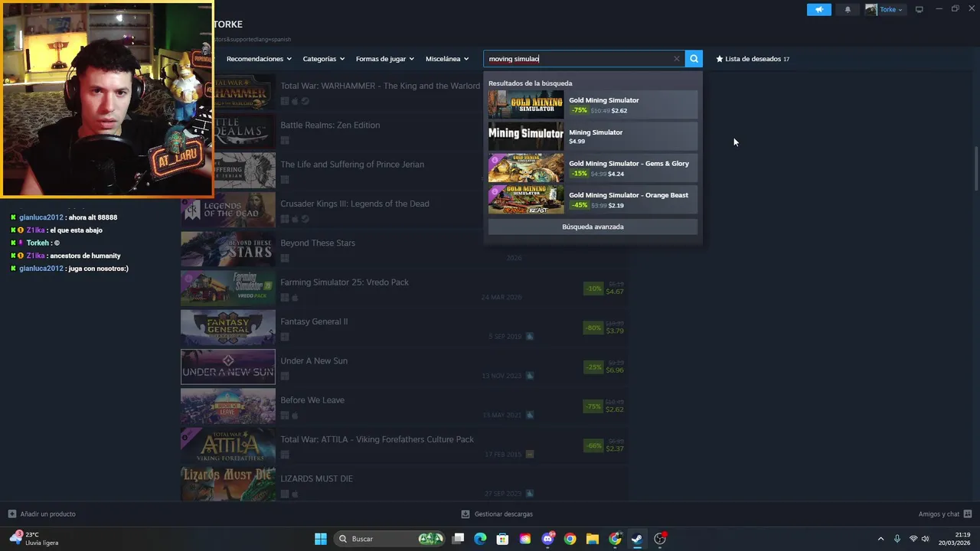Click the Amigos y chat icon
This screenshot has height=551, width=980.
coord(968,514)
